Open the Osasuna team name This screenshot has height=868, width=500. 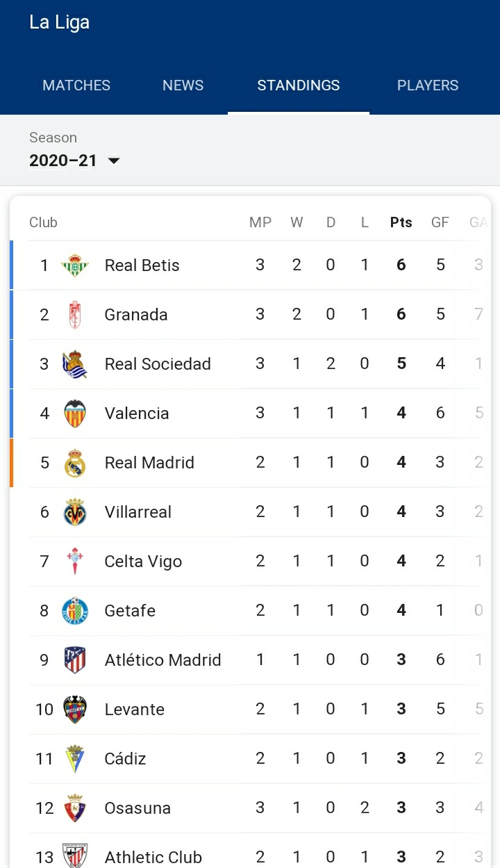coord(137,808)
